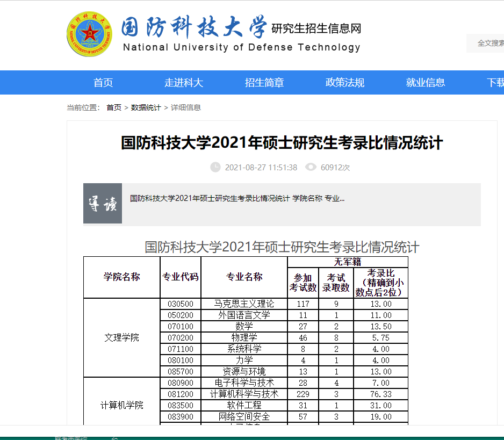
Task: Open the 就业信息 menu item
Action: click(x=426, y=83)
